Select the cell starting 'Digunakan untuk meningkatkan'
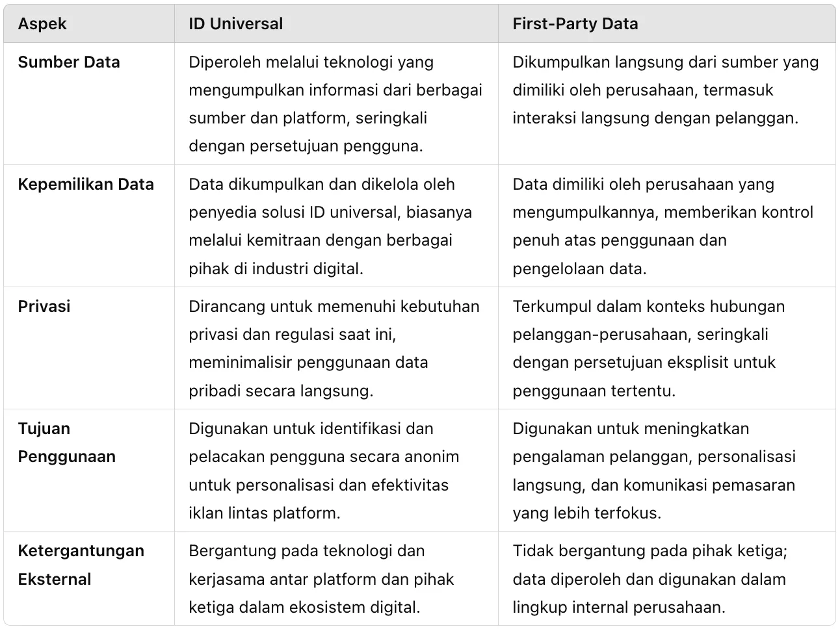 point(653,470)
